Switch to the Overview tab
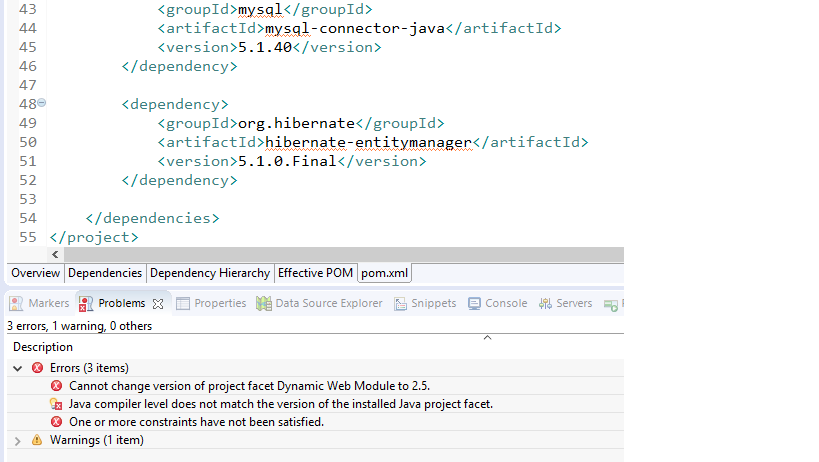Image resolution: width=819 pixels, height=462 pixels. [36, 273]
